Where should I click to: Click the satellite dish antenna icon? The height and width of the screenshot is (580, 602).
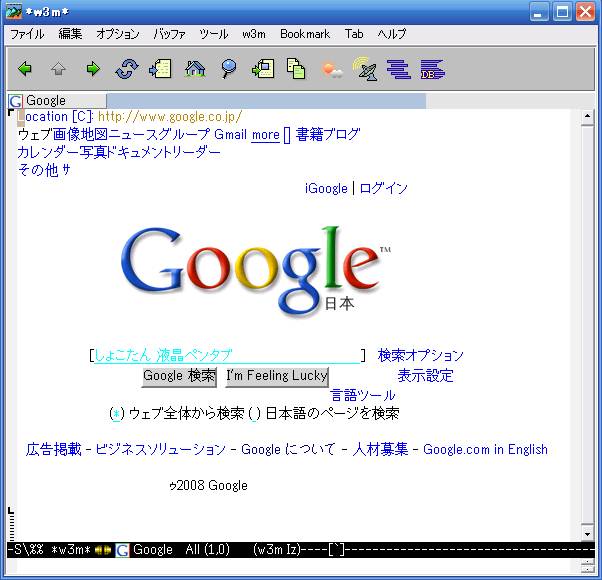click(x=365, y=69)
